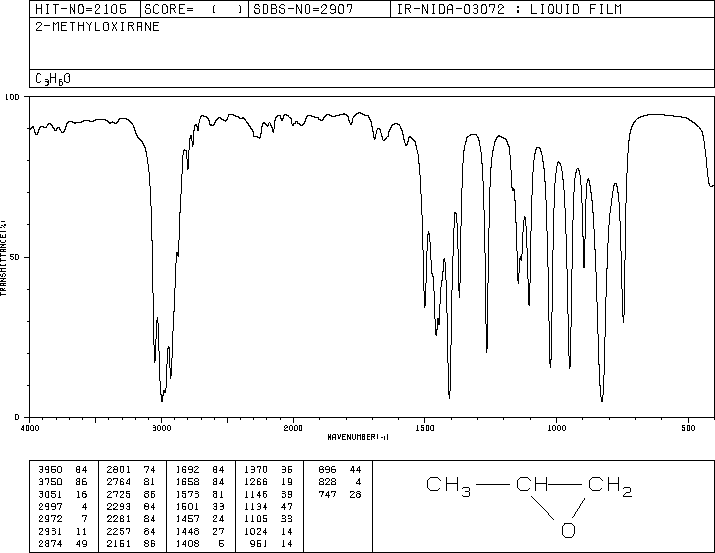Image resolution: width=715 pixels, height=553 pixels.
Task: Click the 828 peak table entry
Action: (340, 482)
